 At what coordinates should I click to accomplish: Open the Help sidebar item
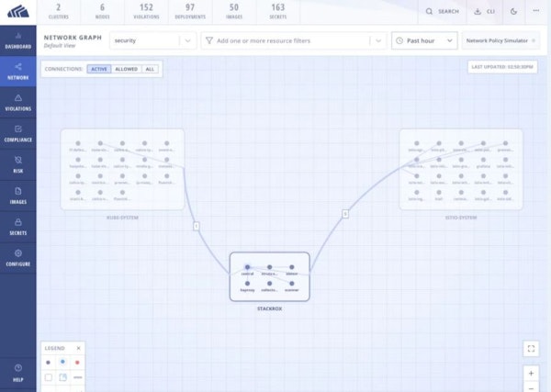[18, 373]
